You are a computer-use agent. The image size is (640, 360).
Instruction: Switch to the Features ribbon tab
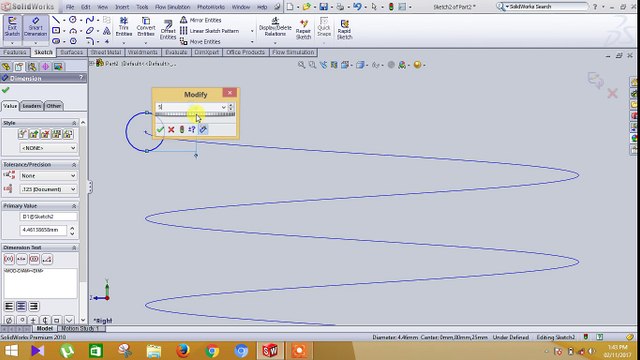(15, 52)
